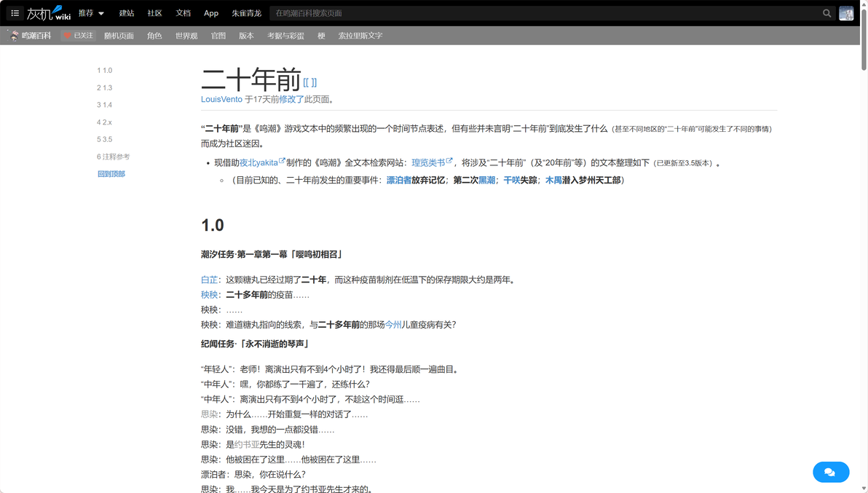Open the 版本 navigation item
This screenshot has height=493, width=868.
246,36
